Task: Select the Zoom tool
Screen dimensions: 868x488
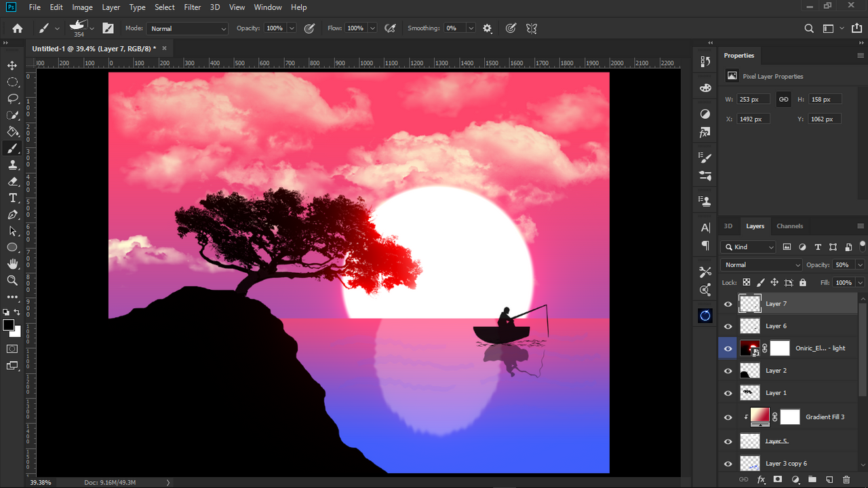Action: 12,280
